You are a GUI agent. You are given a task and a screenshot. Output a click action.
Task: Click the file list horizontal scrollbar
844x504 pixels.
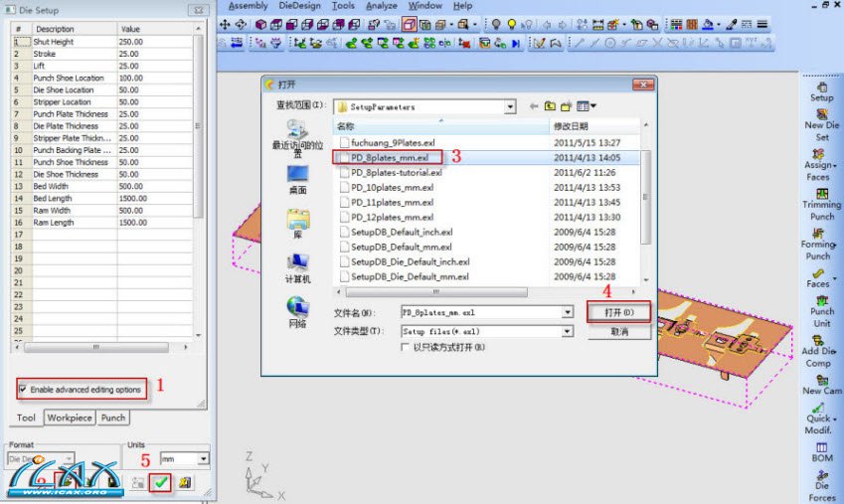click(436, 292)
